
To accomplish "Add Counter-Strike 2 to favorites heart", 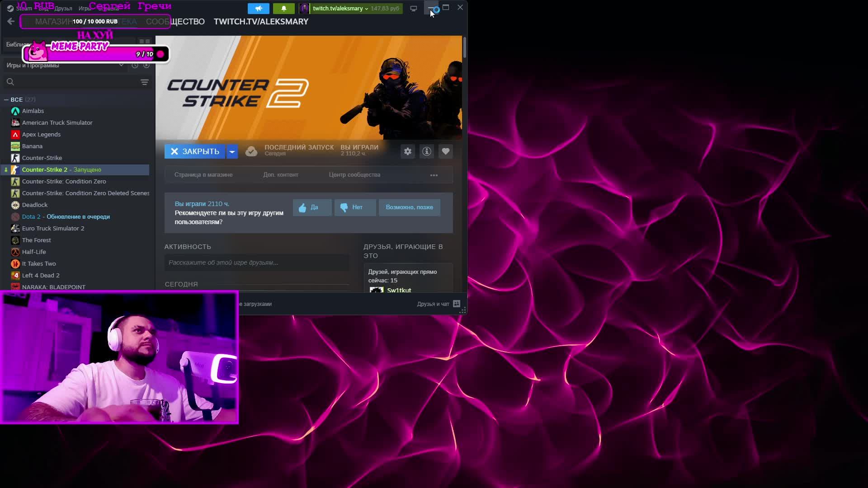I will tap(446, 151).
